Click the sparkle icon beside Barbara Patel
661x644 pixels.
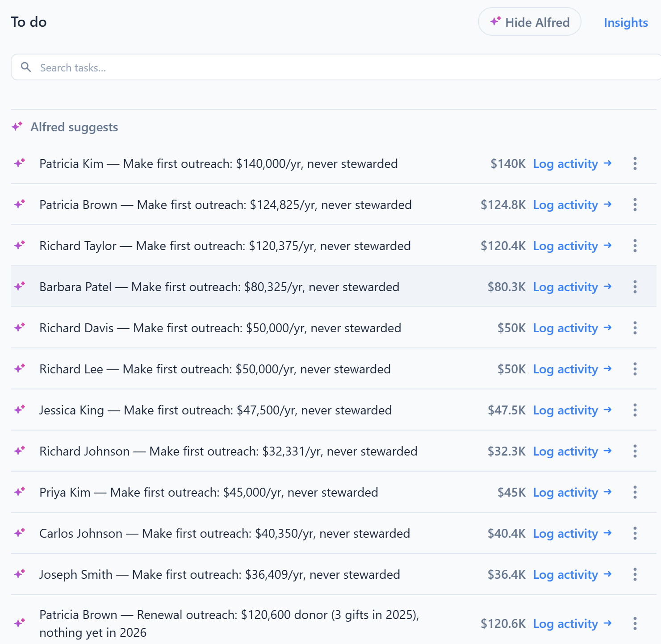coord(20,286)
